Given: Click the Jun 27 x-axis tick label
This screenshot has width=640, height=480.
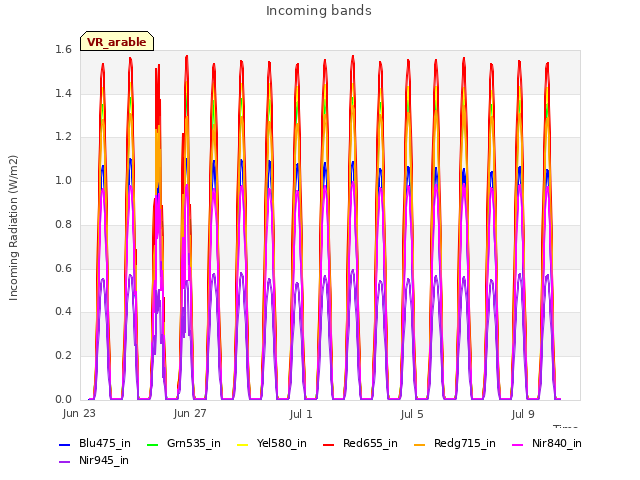Looking at the screenshot, I should pos(190,413).
